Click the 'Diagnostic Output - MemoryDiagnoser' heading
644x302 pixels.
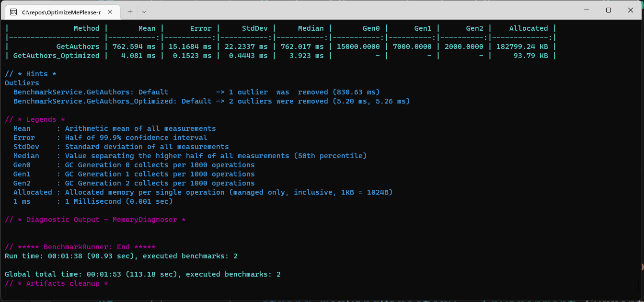[95, 220]
